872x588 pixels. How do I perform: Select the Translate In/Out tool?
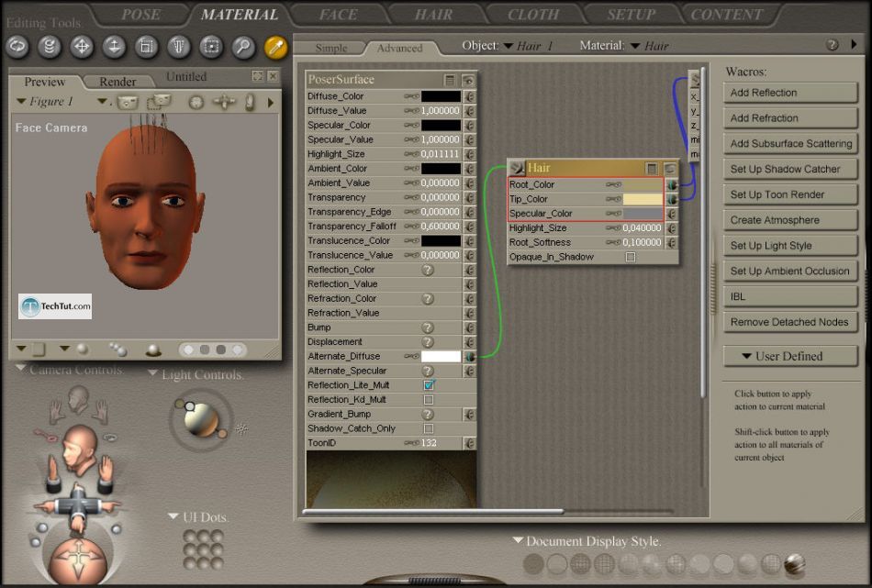(114, 47)
